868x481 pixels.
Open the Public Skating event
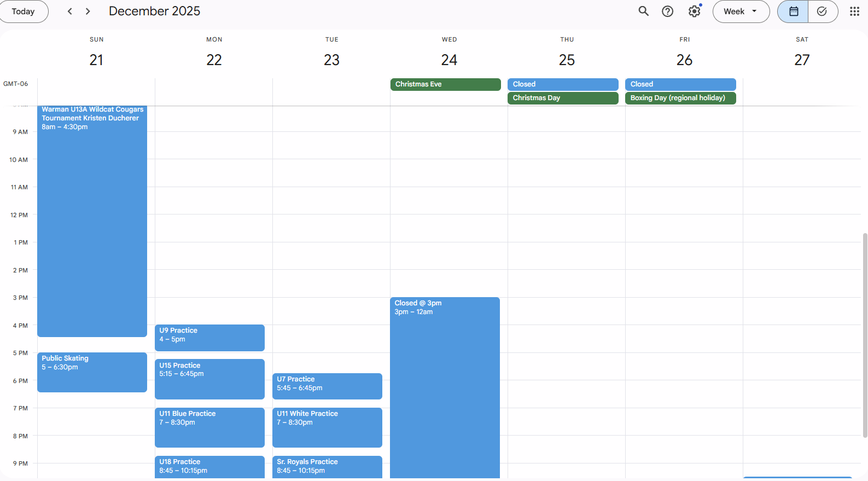pos(92,372)
